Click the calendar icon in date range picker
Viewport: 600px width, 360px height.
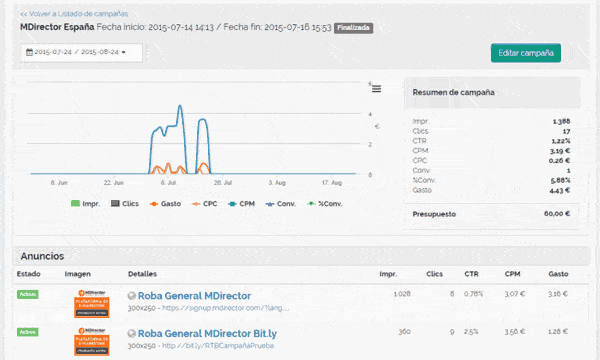click(x=29, y=52)
